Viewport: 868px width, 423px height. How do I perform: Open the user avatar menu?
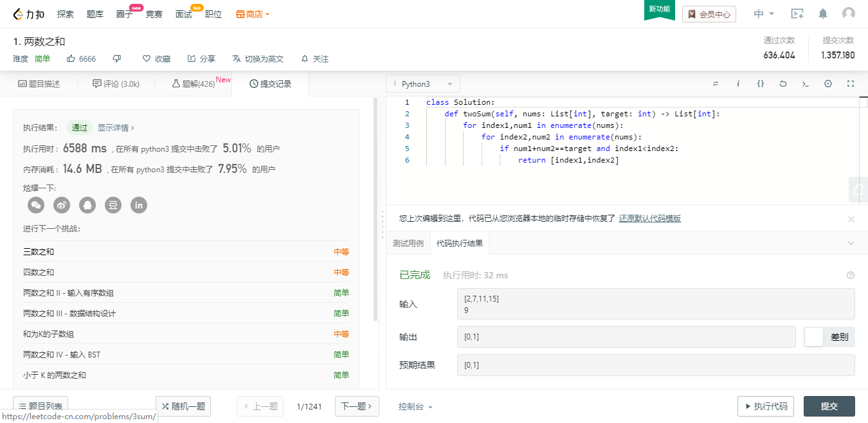click(x=849, y=14)
